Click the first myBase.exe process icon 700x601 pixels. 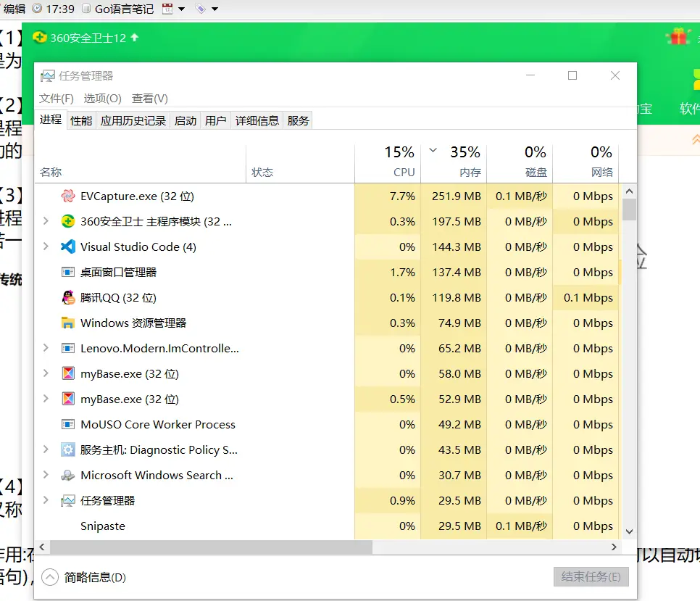click(x=68, y=373)
